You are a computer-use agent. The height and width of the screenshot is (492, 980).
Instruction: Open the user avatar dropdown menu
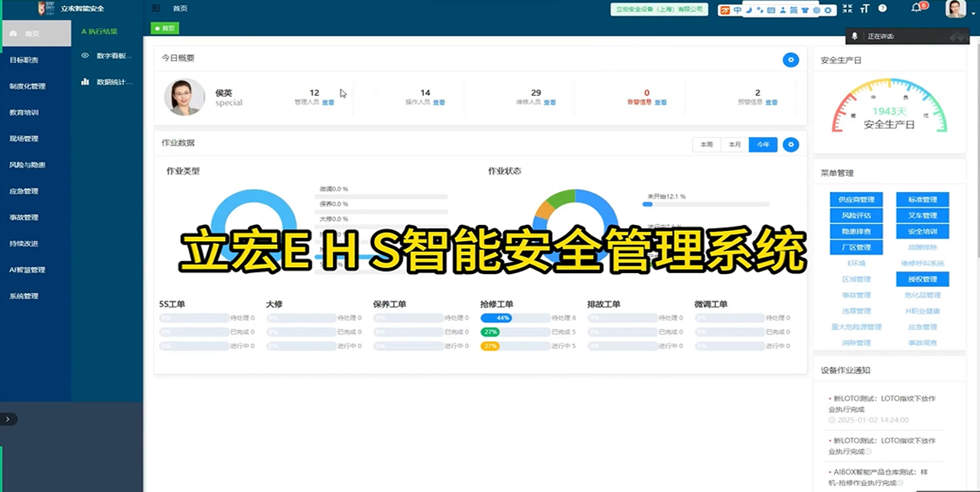pos(956,9)
